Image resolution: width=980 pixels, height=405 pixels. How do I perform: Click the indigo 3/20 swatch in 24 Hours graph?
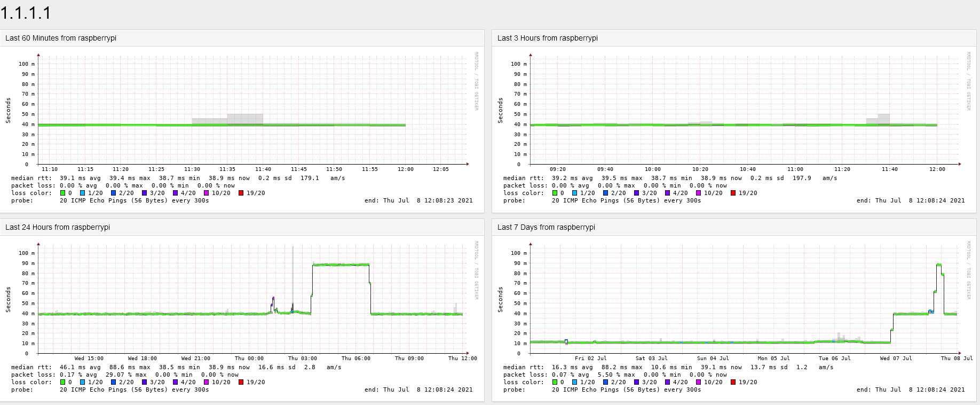[x=144, y=383]
